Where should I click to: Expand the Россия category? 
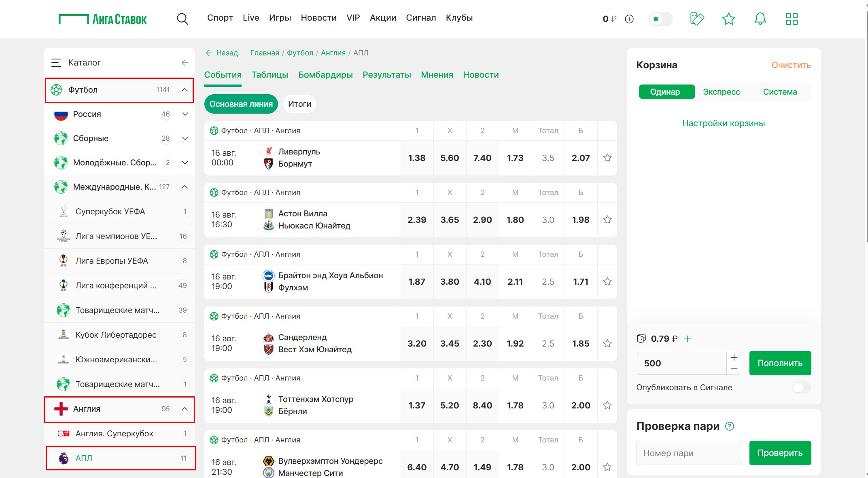[185, 114]
